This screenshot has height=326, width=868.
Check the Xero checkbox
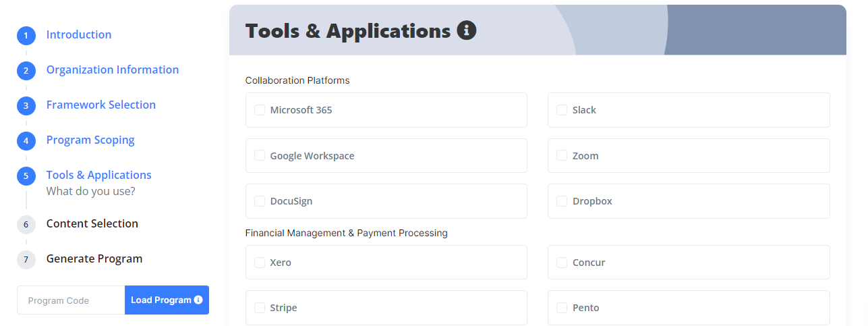(x=260, y=263)
